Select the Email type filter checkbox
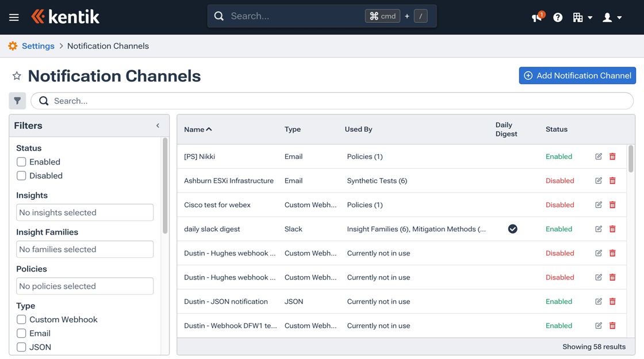This screenshot has height=359, width=644. point(21,333)
